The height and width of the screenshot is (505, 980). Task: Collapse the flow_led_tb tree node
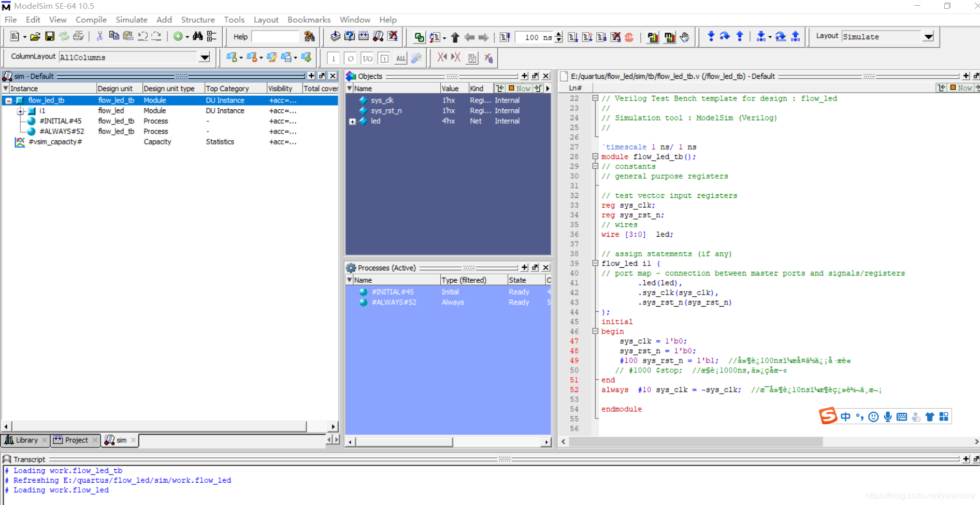8,100
